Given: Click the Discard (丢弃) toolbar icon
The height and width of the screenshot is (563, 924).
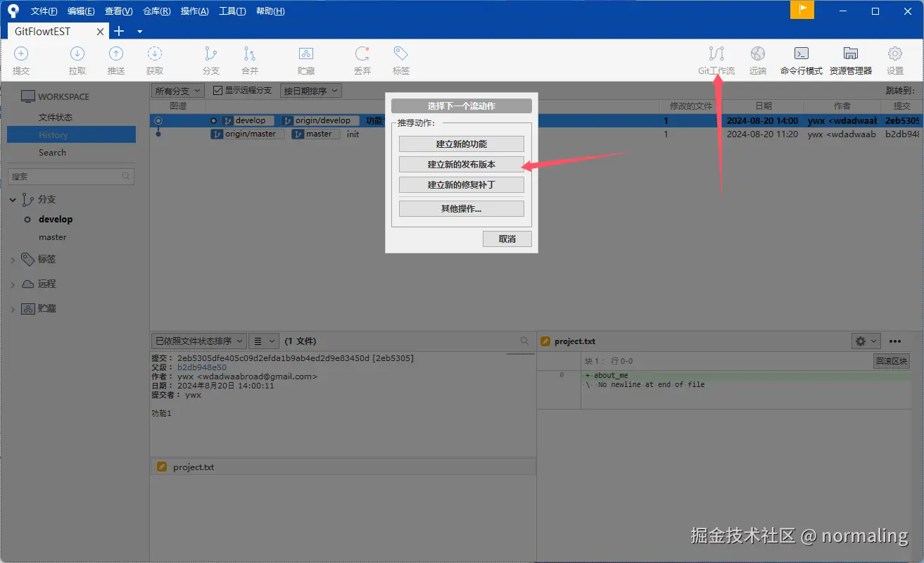Looking at the screenshot, I should click(362, 53).
